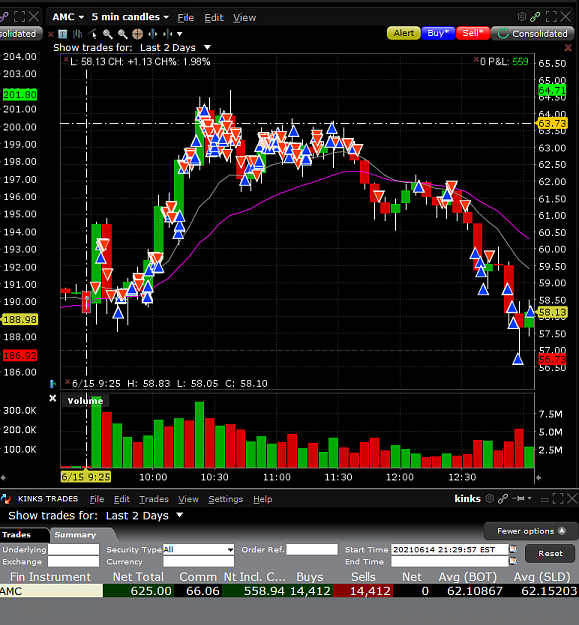This screenshot has height=625, width=579.
Task: Click the End Time input field
Action: (449, 561)
